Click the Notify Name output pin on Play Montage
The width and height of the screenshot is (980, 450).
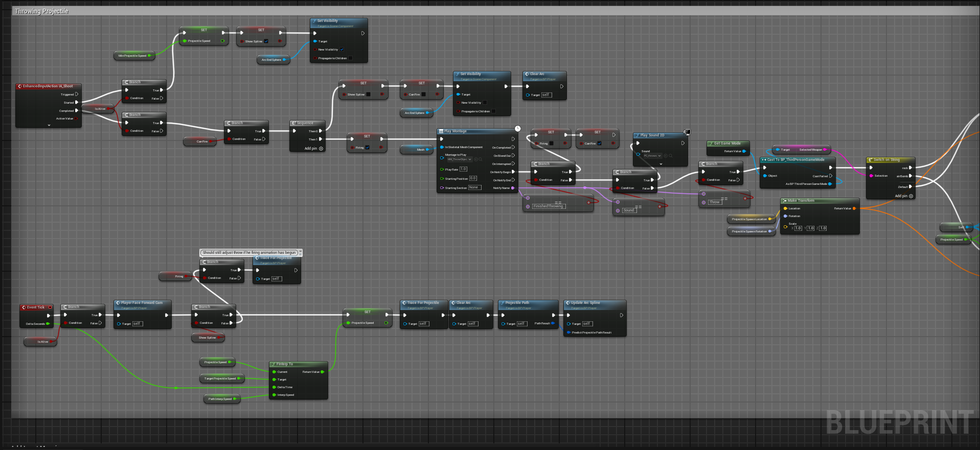513,188
